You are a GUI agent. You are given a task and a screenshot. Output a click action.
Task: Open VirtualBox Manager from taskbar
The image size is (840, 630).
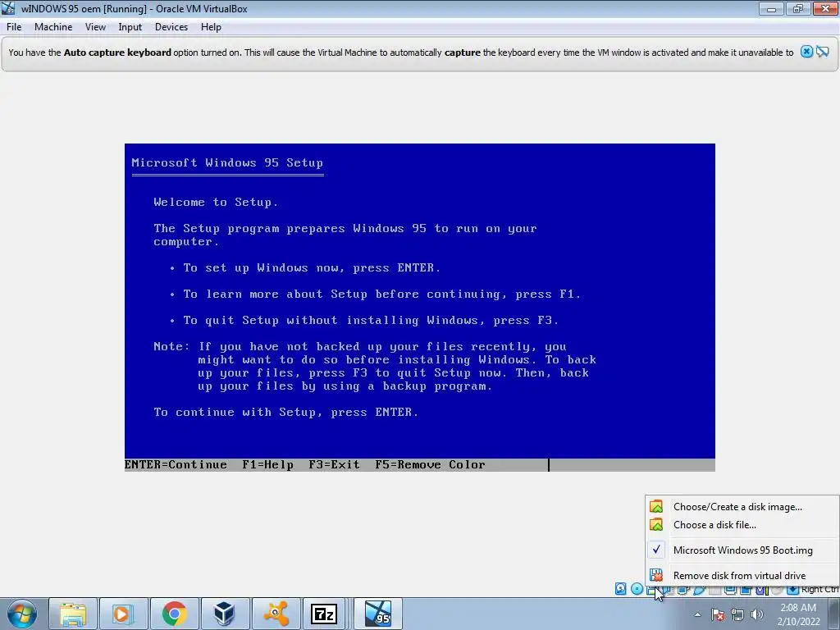tap(224, 614)
